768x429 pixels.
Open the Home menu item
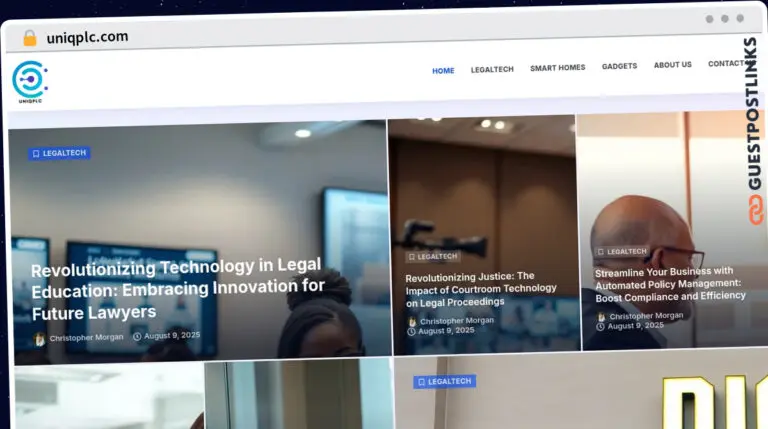(443, 71)
